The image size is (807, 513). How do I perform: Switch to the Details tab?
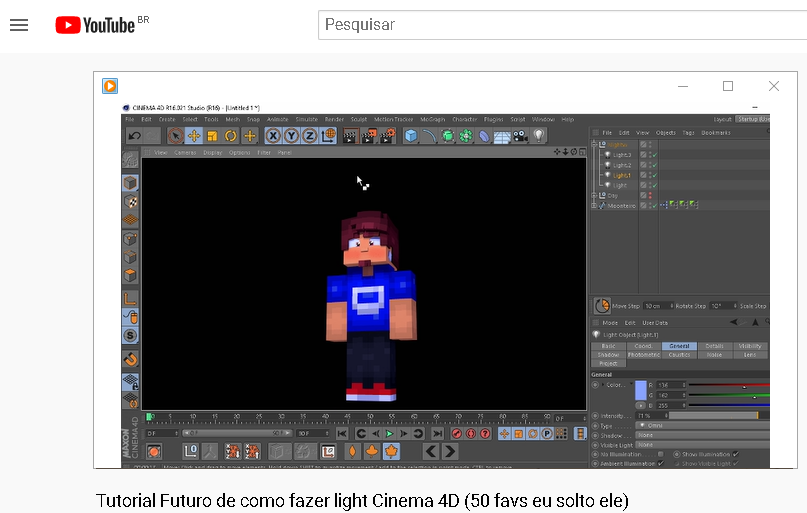pyautogui.click(x=714, y=346)
